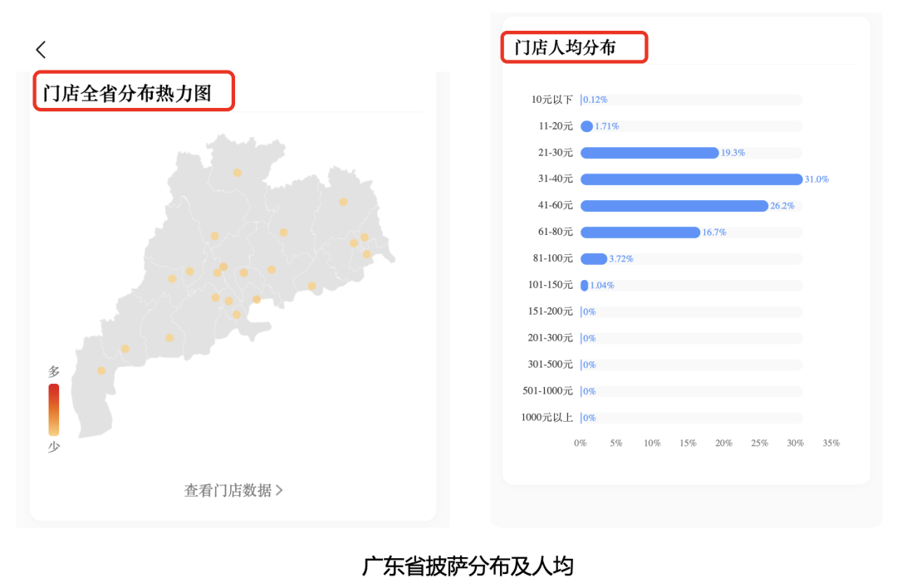Screen dimensions: 897x588
Task: Toggle the 41-60元 bar highlighting
Action: (x=674, y=205)
